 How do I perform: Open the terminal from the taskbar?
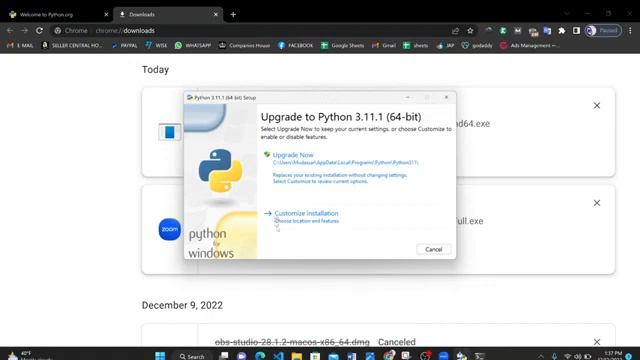(480, 356)
